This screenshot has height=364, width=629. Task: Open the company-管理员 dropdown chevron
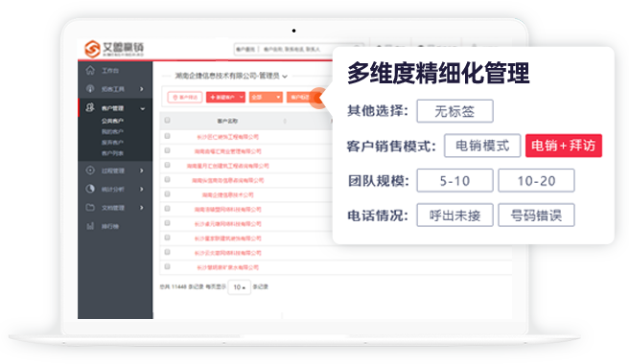(x=285, y=77)
